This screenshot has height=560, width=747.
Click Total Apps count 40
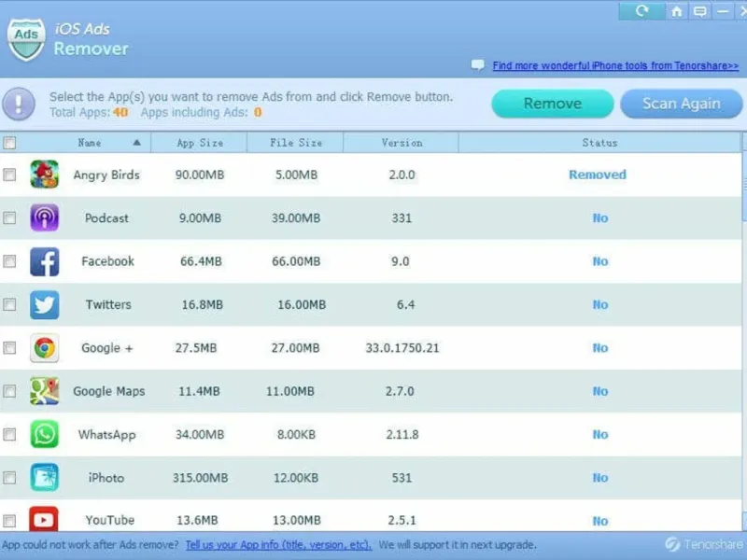[x=120, y=112]
